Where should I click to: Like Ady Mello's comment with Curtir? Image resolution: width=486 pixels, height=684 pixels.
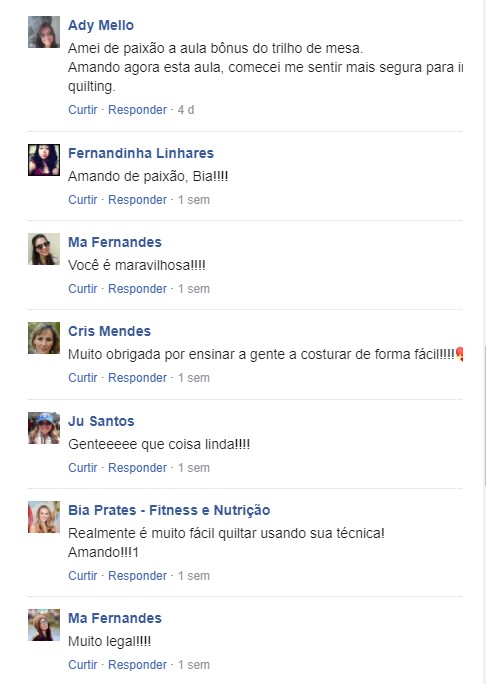click(x=82, y=110)
